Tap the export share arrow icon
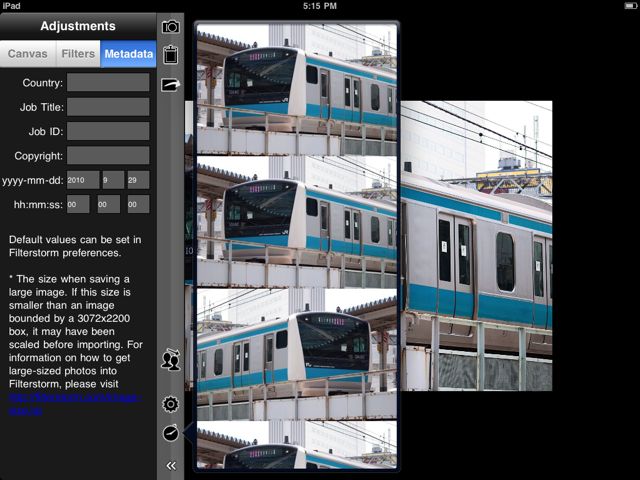 coord(171,84)
